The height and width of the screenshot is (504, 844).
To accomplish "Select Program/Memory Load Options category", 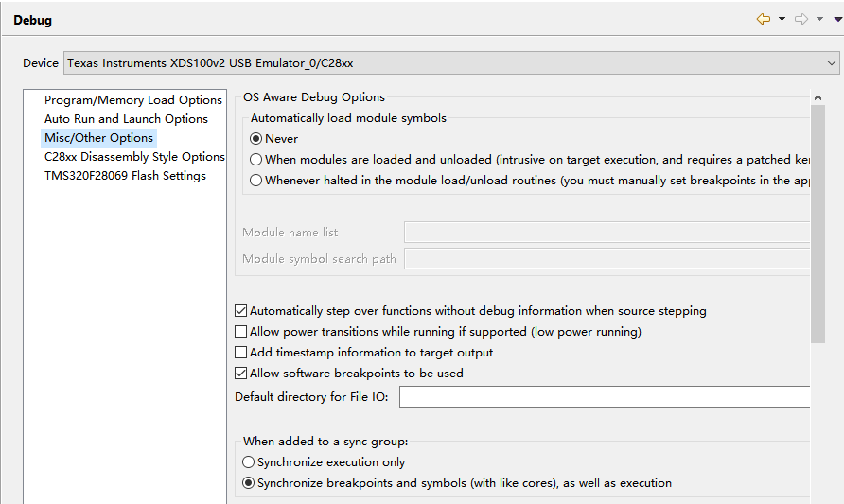I will pyautogui.click(x=132, y=100).
